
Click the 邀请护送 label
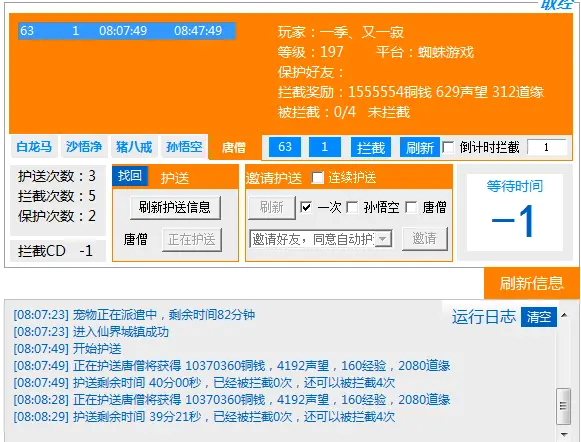click(x=274, y=178)
